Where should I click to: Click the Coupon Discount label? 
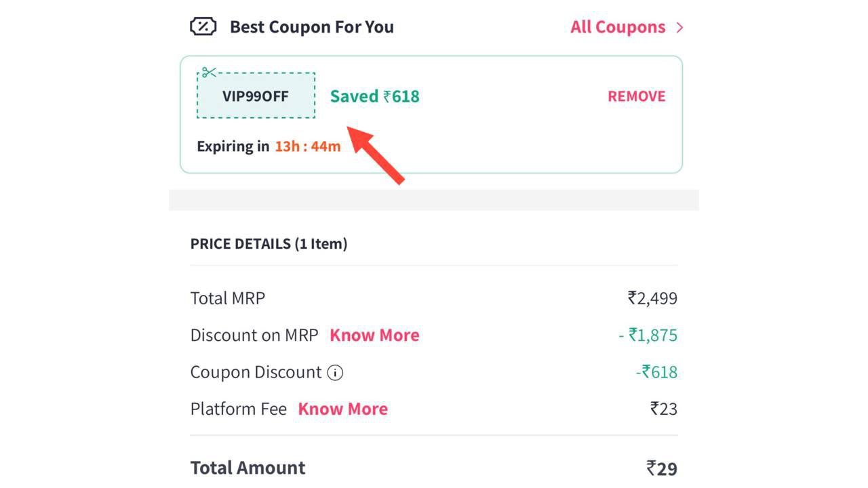pos(256,373)
